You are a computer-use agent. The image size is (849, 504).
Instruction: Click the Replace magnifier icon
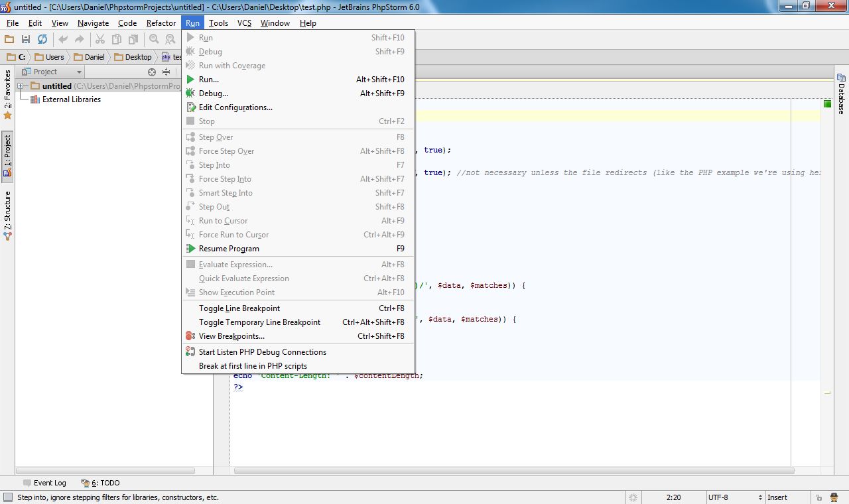coord(170,40)
